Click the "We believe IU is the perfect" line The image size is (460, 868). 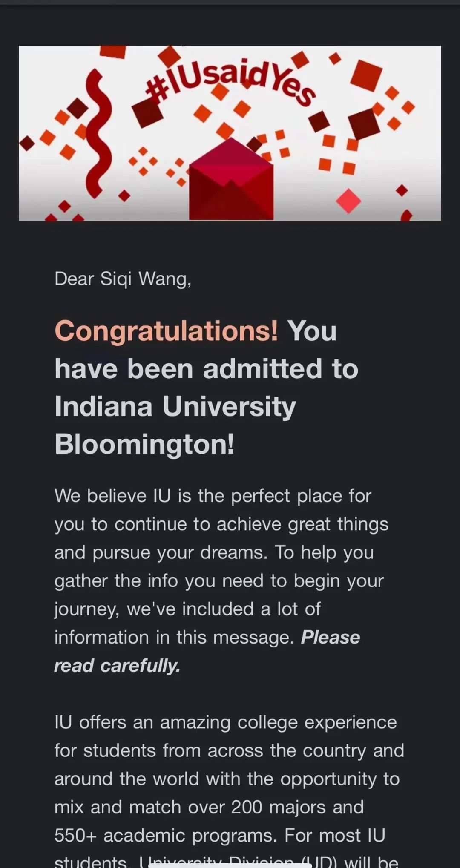tap(213, 496)
